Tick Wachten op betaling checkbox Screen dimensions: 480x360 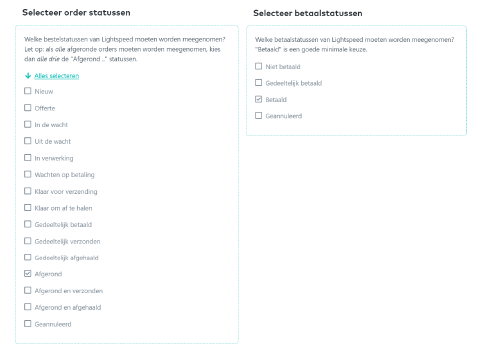pos(28,174)
